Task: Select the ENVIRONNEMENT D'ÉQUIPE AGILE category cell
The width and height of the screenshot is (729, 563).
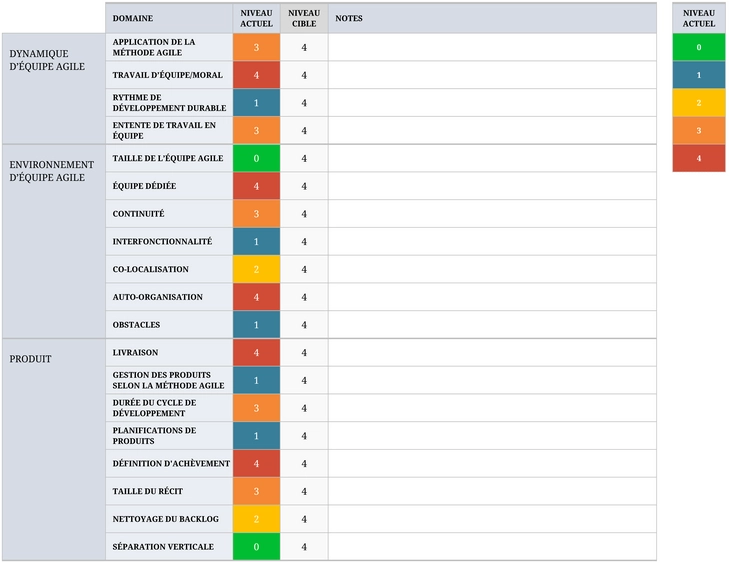Action: point(54,241)
